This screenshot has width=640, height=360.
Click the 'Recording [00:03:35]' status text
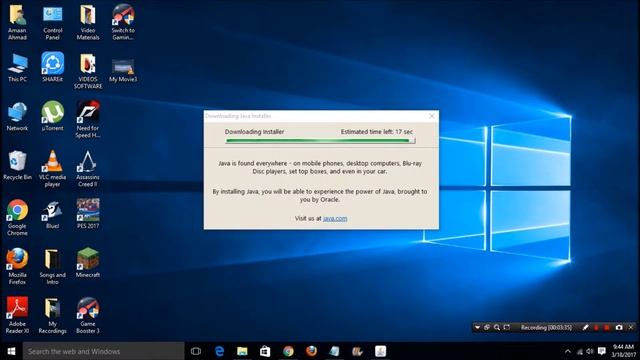tap(546, 327)
